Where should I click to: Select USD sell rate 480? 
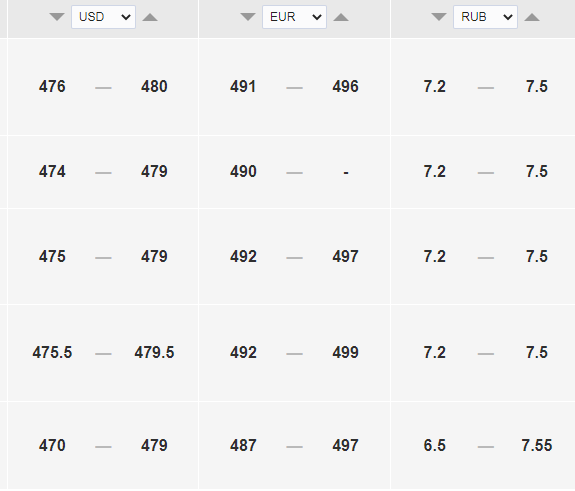point(154,87)
